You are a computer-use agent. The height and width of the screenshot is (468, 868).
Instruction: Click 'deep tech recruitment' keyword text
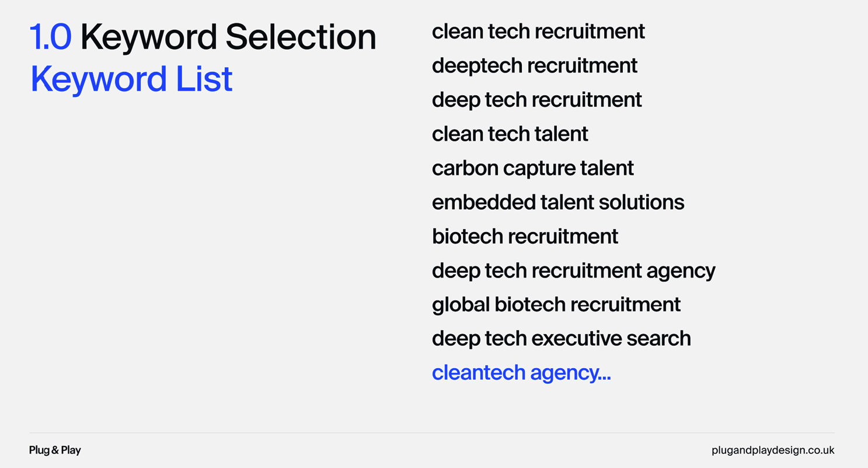tap(536, 99)
